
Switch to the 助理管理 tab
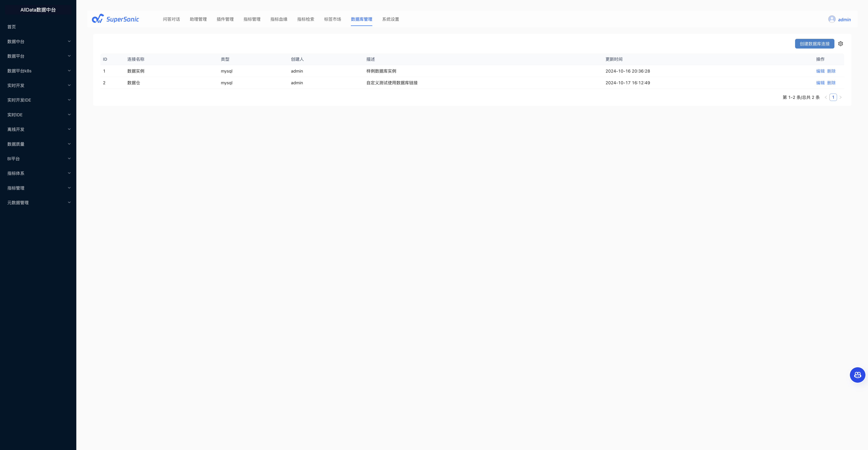[x=198, y=19]
